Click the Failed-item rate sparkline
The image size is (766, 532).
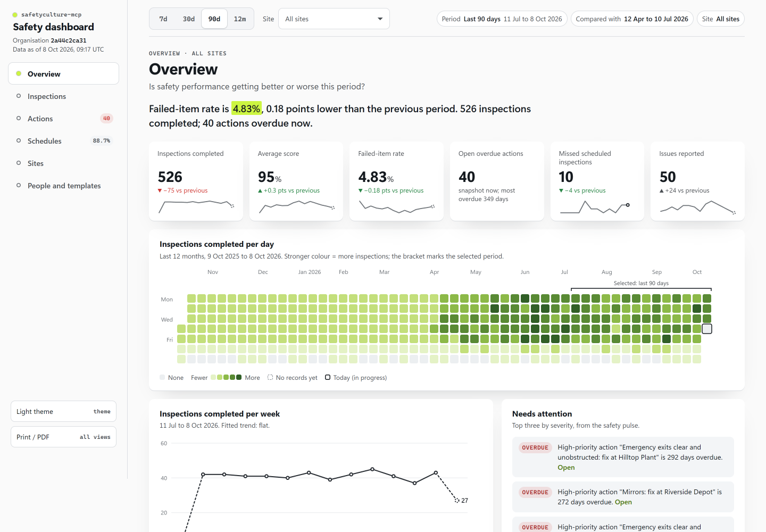396,207
